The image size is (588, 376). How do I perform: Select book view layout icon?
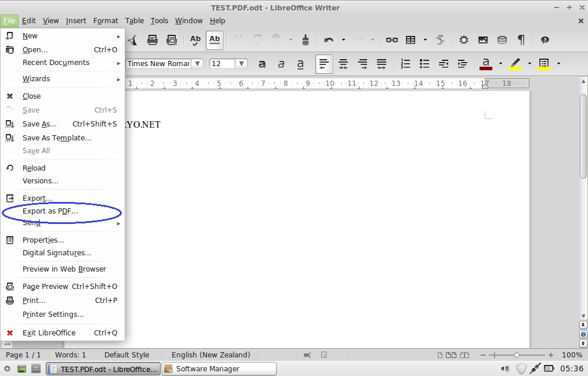pyautogui.click(x=464, y=355)
